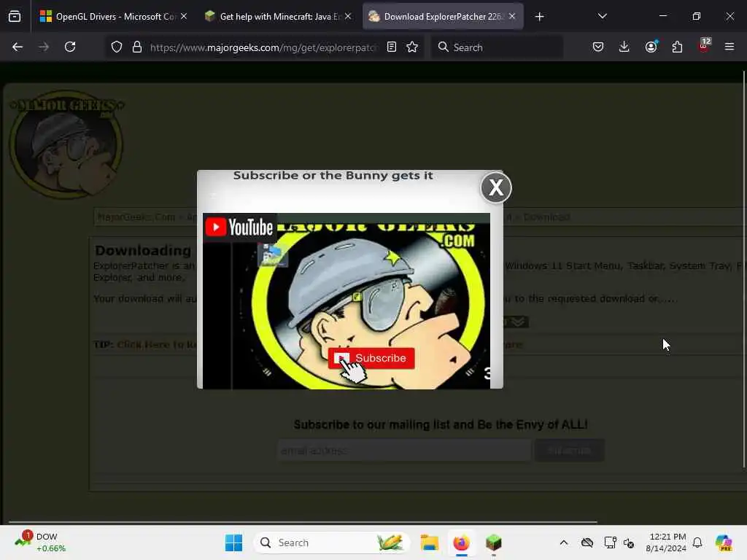Open the Windows Start menu

point(233,542)
